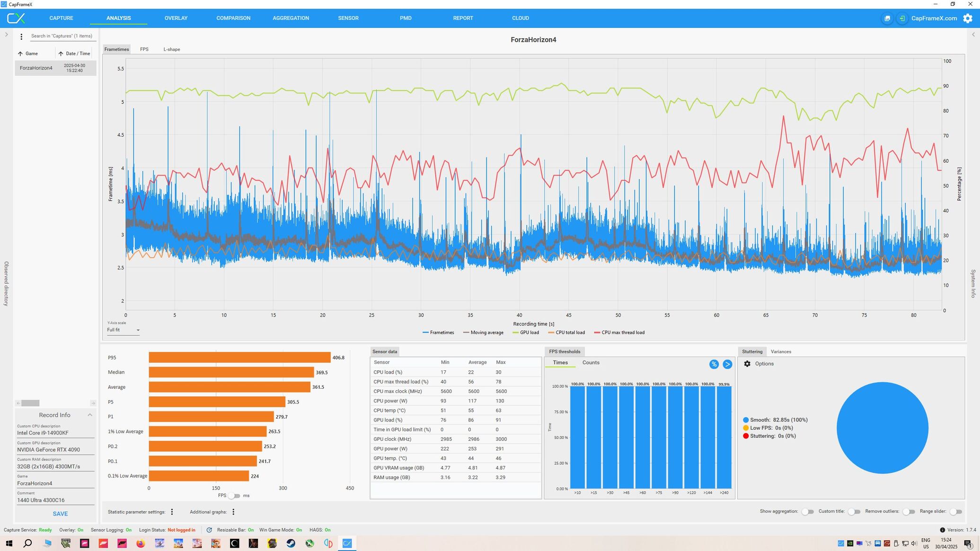
Task: Open the Additional graphs three-dot menu
Action: point(233,512)
